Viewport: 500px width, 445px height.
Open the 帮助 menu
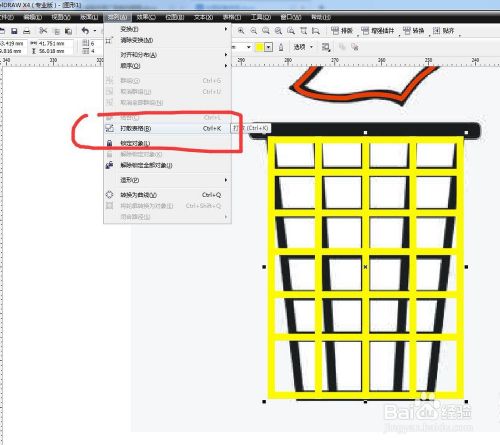[321, 17]
